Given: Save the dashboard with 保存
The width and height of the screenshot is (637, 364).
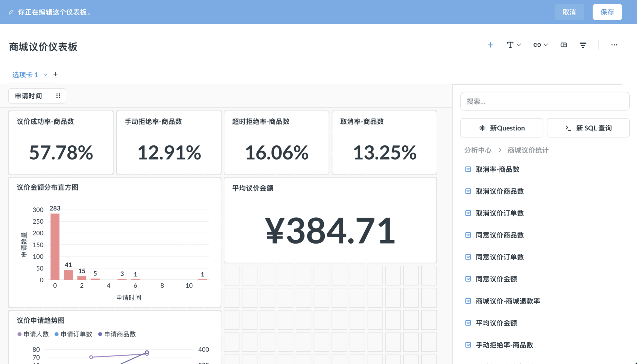Looking at the screenshot, I should (x=607, y=12).
